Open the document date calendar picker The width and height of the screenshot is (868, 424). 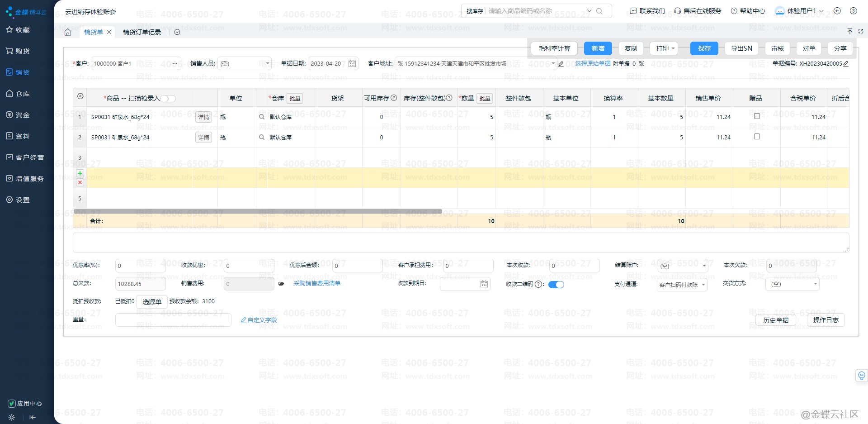352,64
